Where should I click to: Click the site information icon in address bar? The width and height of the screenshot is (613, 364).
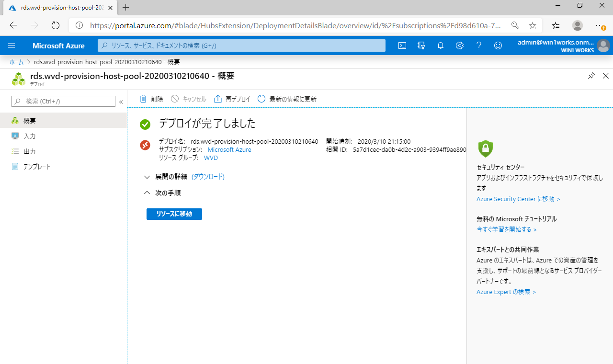click(79, 25)
